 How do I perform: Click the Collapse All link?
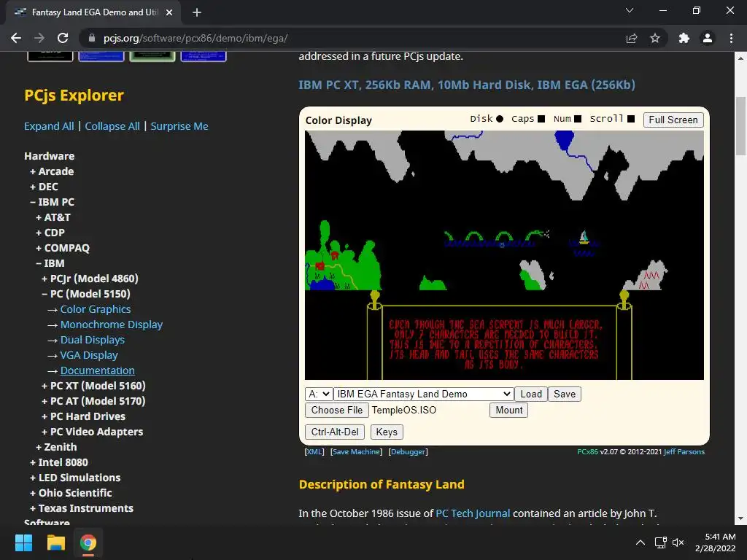tap(112, 126)
